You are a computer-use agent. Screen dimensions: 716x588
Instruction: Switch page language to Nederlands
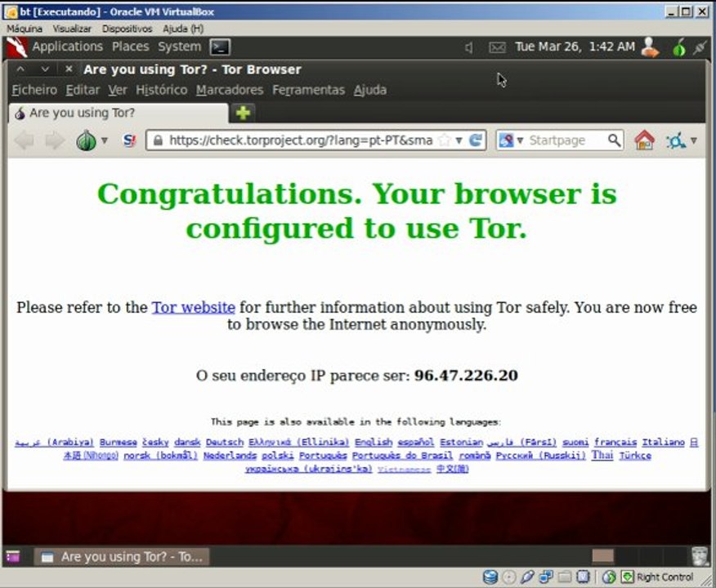click(x=230, y=455)
